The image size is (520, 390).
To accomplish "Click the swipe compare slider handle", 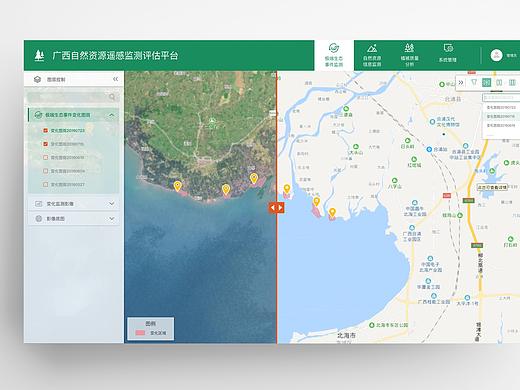I will point(276,208).
